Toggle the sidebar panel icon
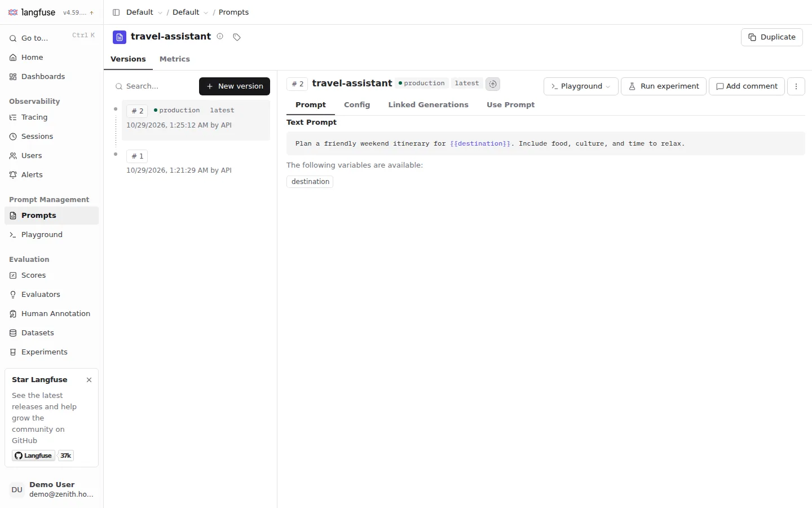The image size is (812, 508). pyautogui.click(x=116, y=12)
